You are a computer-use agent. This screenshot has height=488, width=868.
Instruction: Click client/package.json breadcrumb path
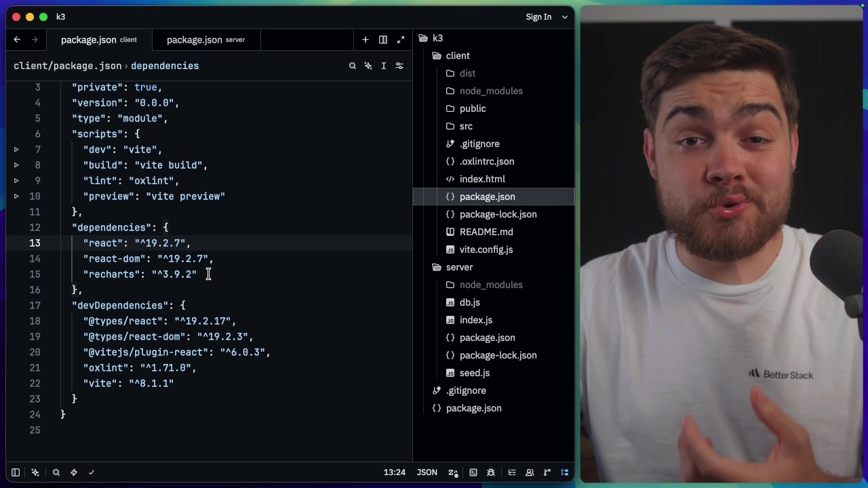click(x=68, y=66)
